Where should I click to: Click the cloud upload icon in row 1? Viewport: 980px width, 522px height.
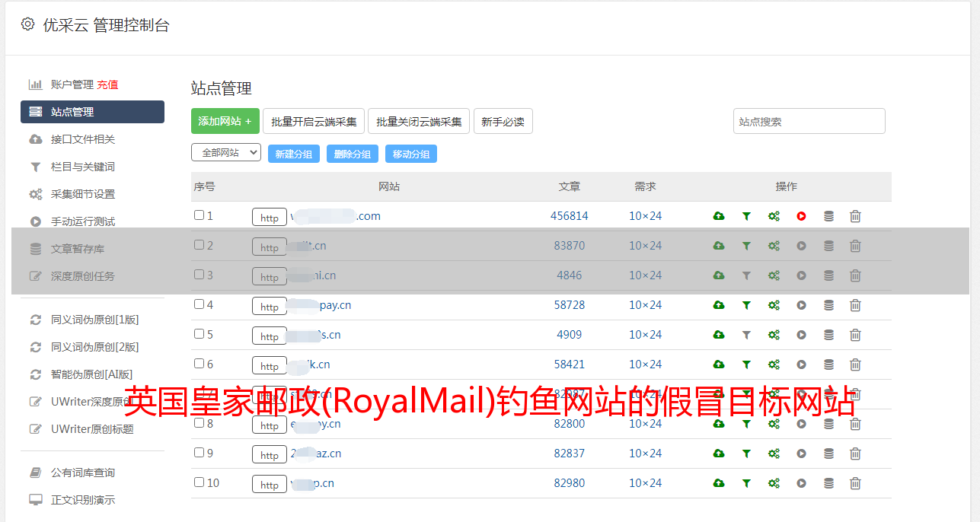719,216
